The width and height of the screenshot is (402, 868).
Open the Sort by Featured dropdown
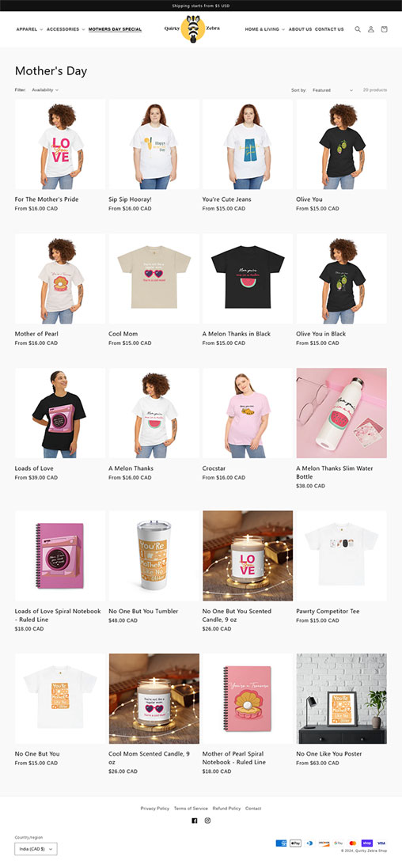[332, 89]
